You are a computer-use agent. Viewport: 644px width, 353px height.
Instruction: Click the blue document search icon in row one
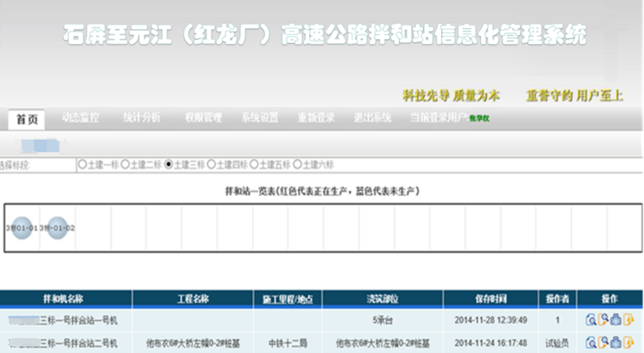[590, 320]
